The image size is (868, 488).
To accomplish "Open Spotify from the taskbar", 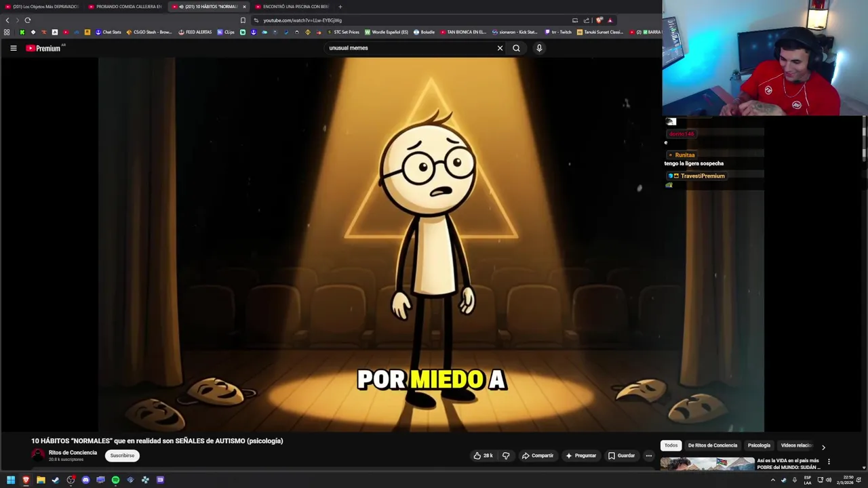I will [115, 480].
